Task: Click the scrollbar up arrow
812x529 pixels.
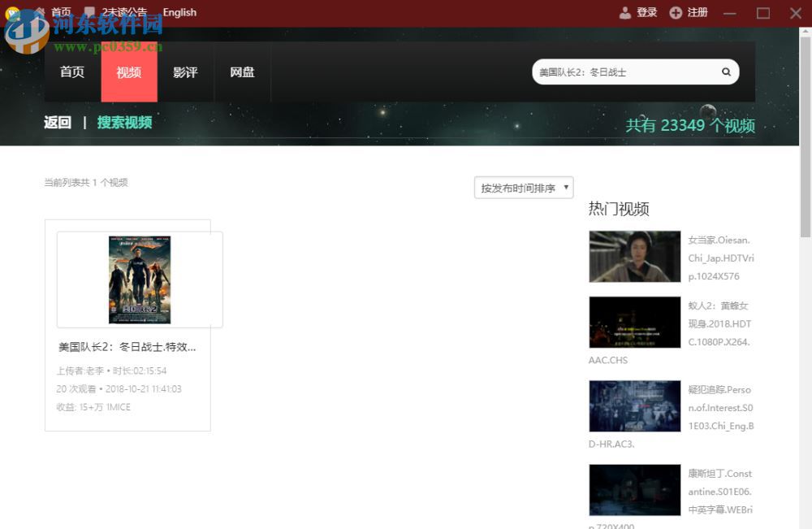Action: pos(806,32)
